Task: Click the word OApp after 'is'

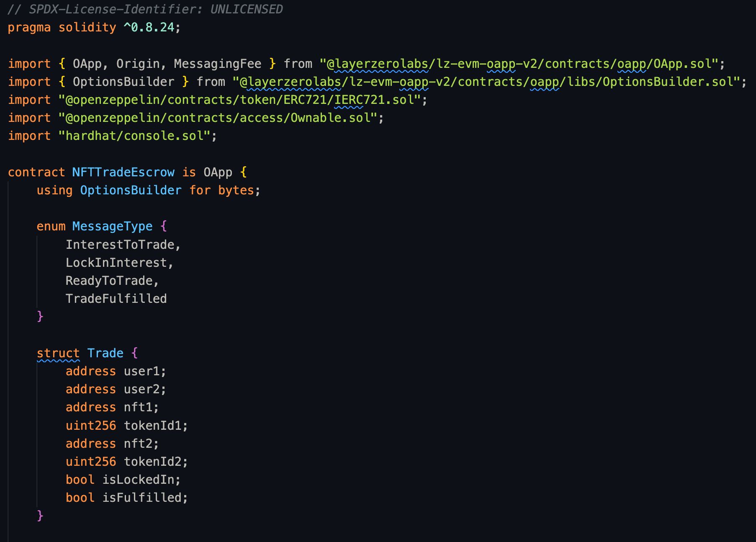Action: 218,172
